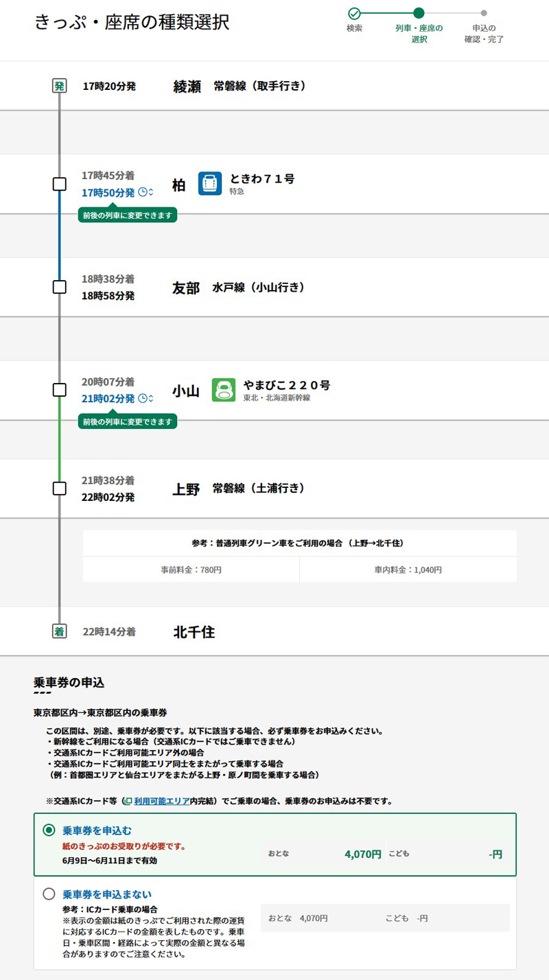This screenshot has width=549, height=980.
Task: Click the 小山 station stop marker square
Action: coord(60,390)
